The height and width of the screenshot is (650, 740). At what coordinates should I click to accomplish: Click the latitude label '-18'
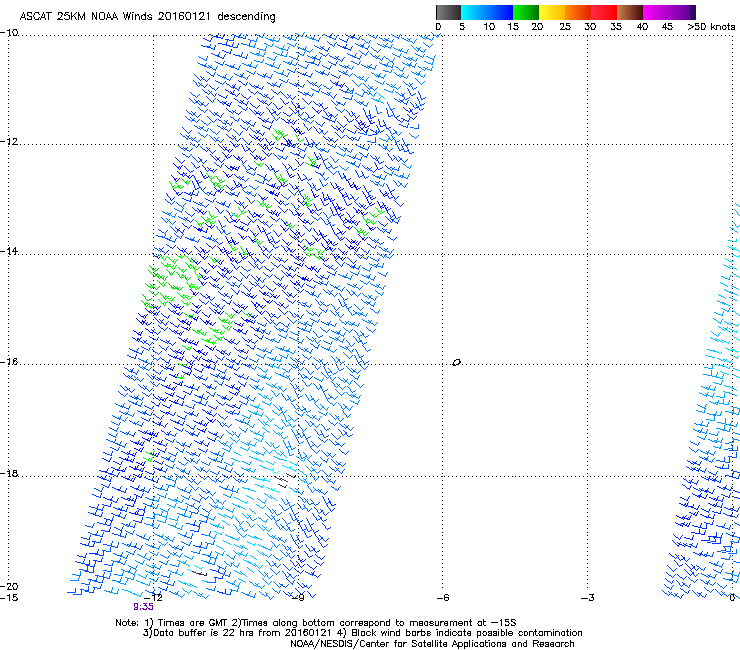click(x=9, y=473)
